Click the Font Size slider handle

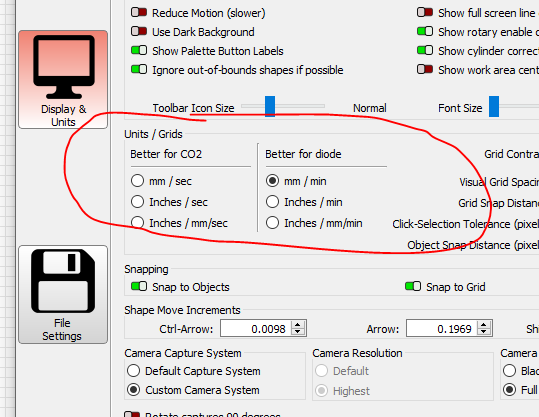coord(494,107)
